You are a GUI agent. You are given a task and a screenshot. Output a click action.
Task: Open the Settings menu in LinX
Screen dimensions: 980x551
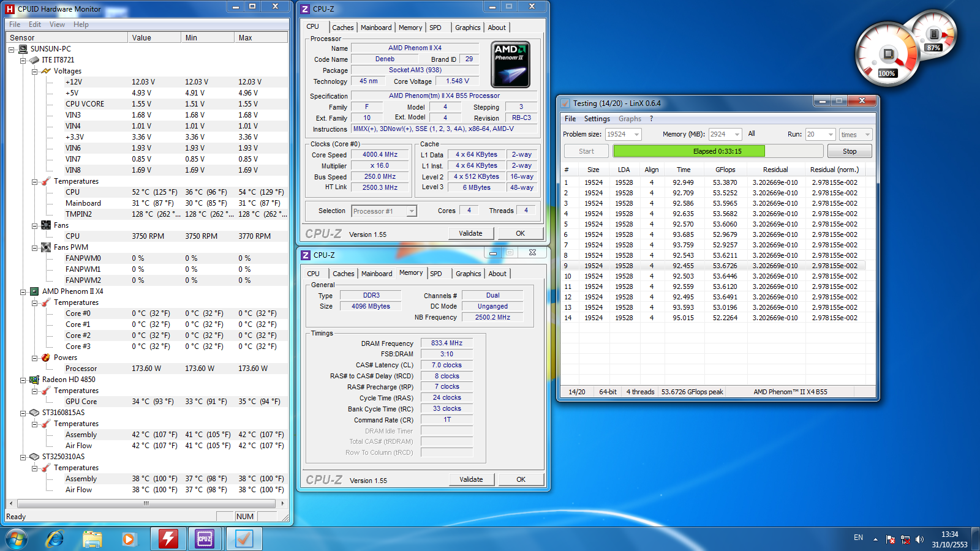597,119
